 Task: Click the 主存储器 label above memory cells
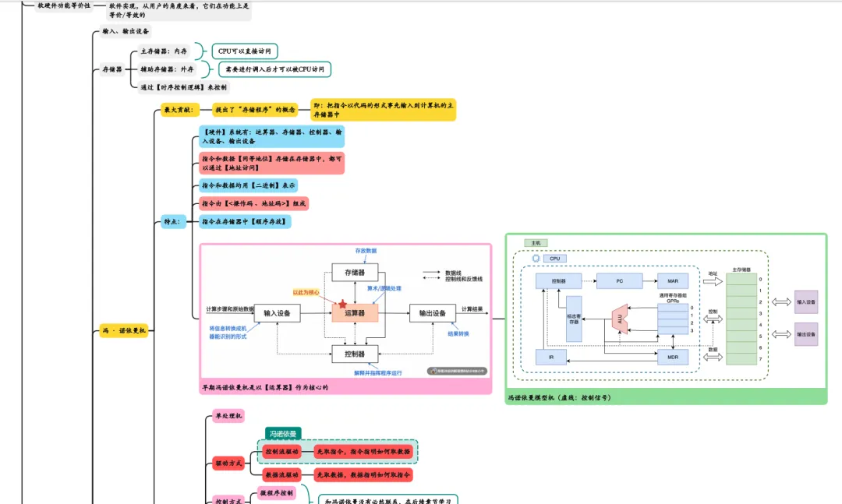coord(741,270)
